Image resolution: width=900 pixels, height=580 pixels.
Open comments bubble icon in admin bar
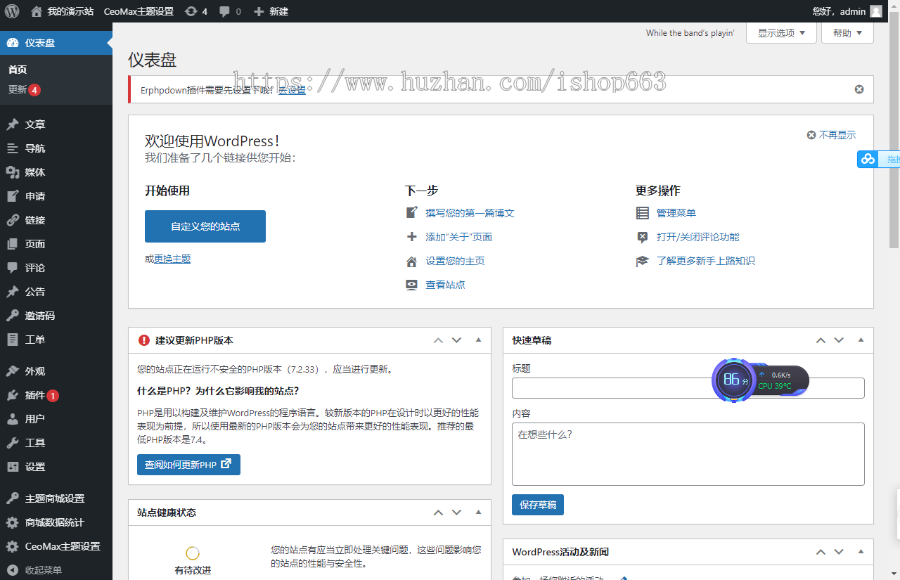point(229,11)
